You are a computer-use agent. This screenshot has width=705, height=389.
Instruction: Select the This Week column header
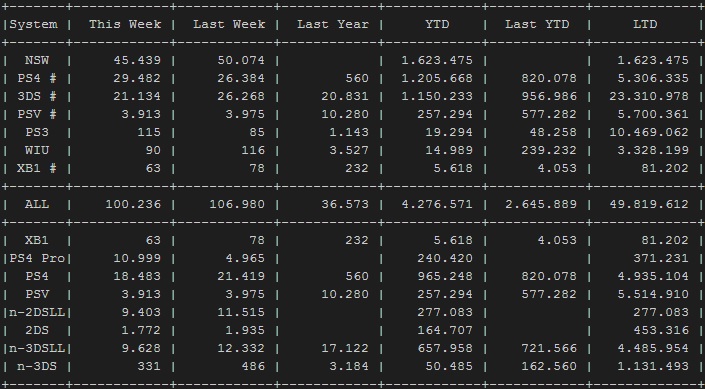125,24
